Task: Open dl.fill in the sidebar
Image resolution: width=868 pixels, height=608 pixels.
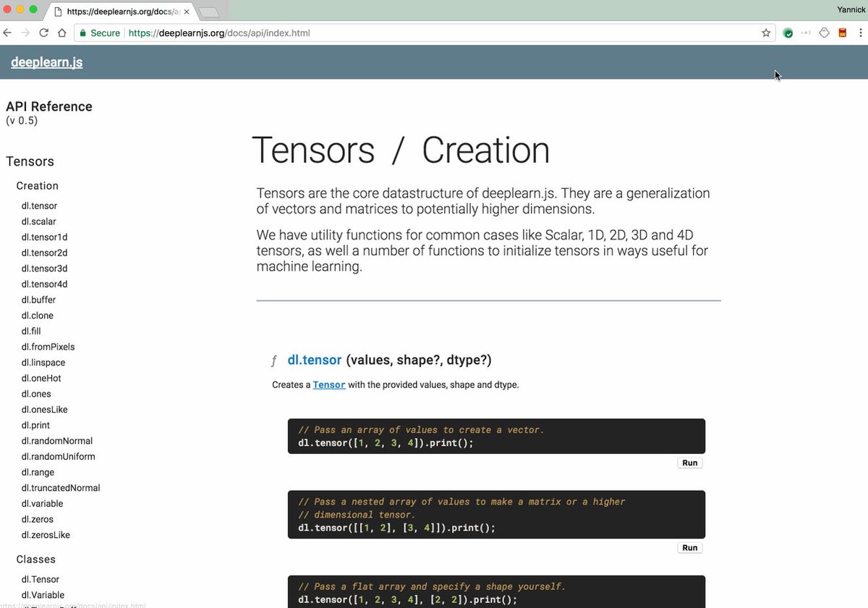Action: click(x=31, y=332)
